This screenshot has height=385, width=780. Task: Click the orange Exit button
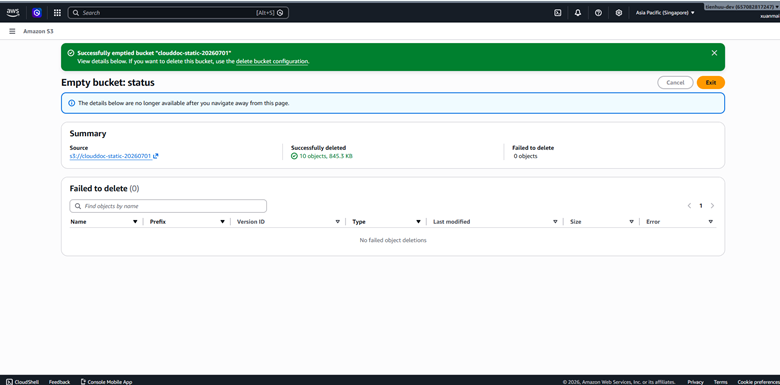[x=711, y=83]
